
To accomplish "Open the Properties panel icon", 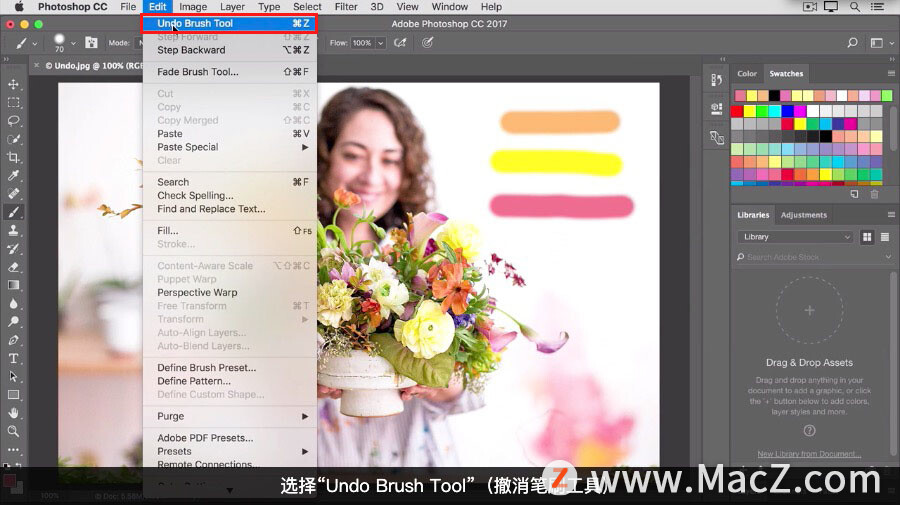I will click(x=716, y=108).
